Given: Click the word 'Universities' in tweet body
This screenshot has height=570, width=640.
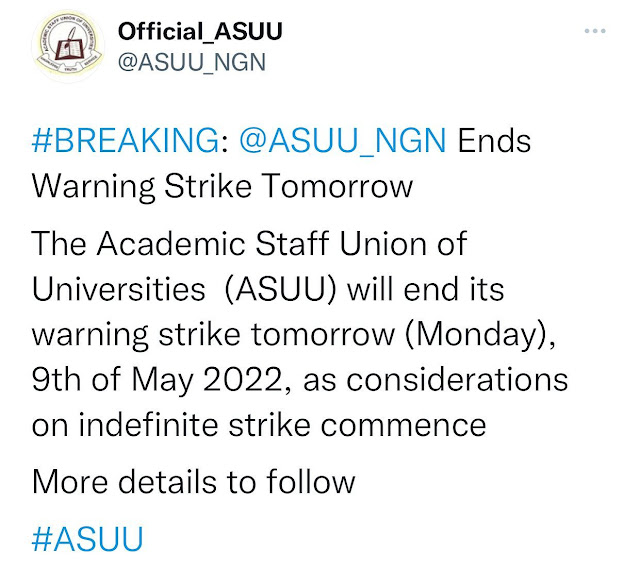Looking at the screenshot, I should [118, 289].
